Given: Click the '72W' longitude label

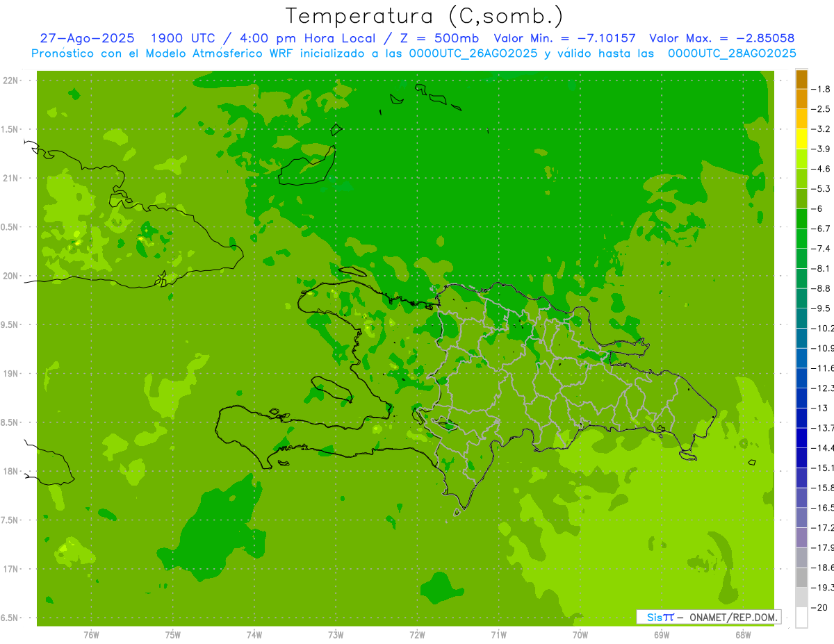Looking at the screenshot, I should tap(417, 634).
